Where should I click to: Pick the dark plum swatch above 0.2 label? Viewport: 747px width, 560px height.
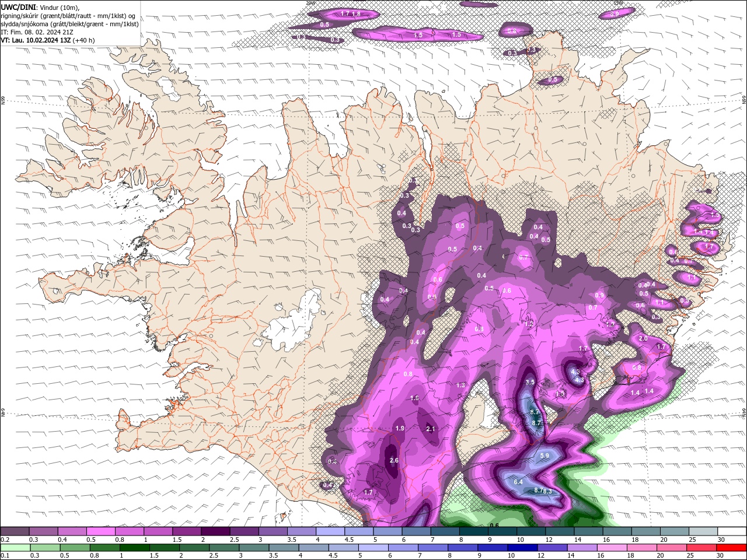pyautogui.click(x=15, y=531)
